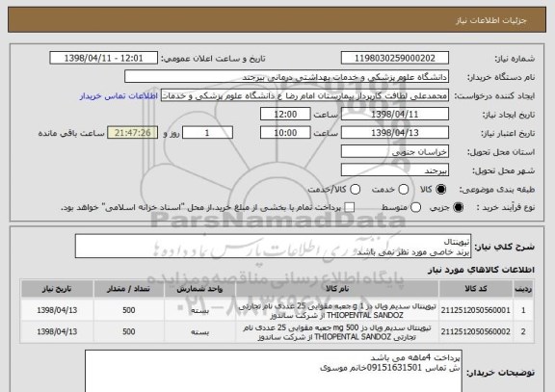The height and width of the screenshot is (392, 555).
Task: Select the خدمت radio button
Action: [404, 190]
